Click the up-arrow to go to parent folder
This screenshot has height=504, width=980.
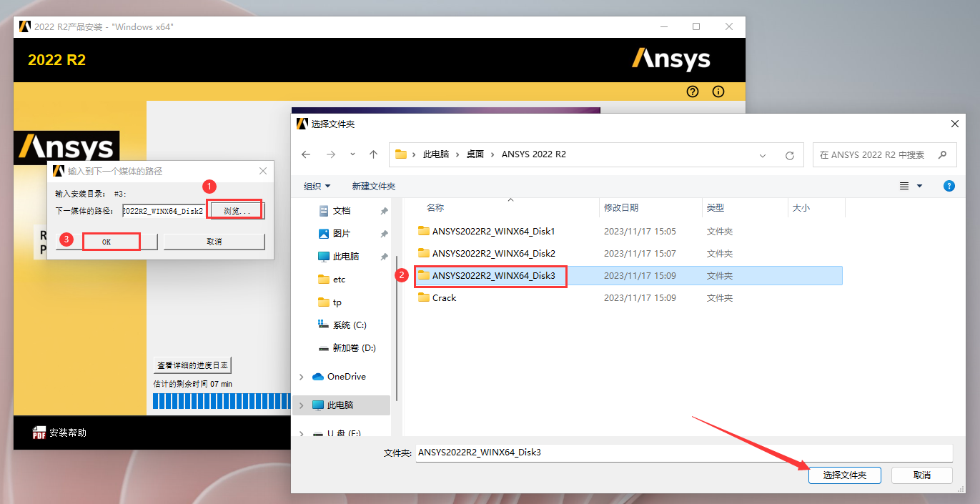click(373, 154)
